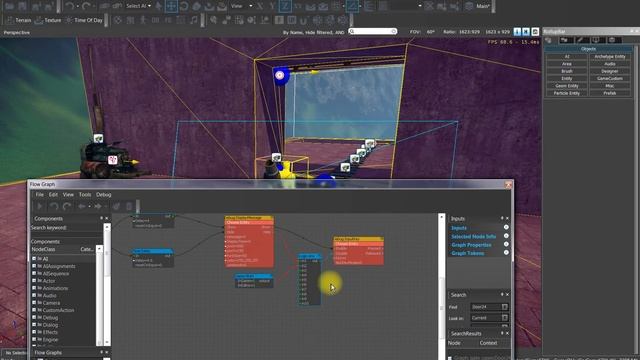Viewport: 640px width, 360px height.
Task: Open the RollupBar display settings tab
Action: tap(596, 40)
